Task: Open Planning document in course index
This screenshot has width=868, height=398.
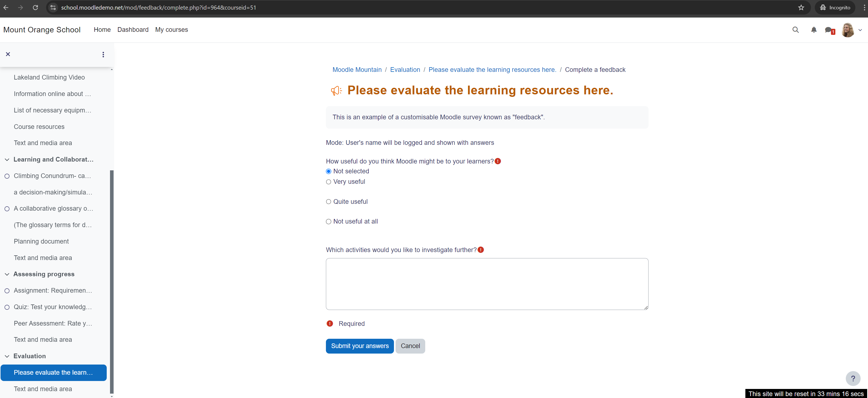Action: click(41, 241)
